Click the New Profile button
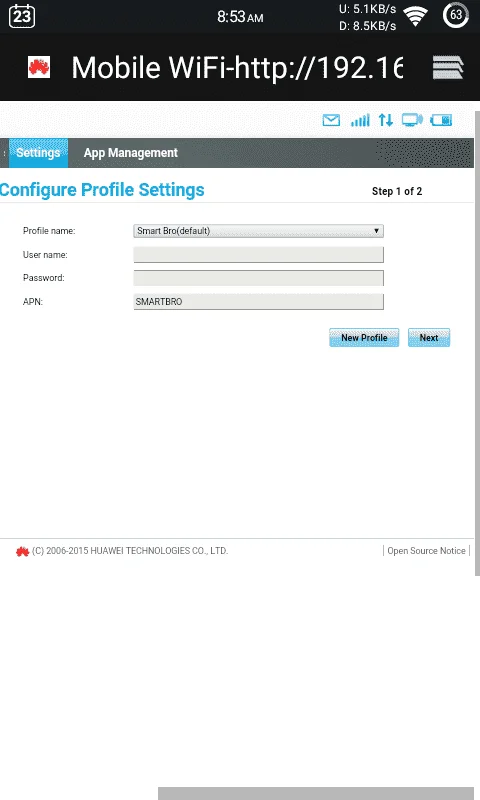This screenshot has width=480, height=800. [x=364, y=338]
